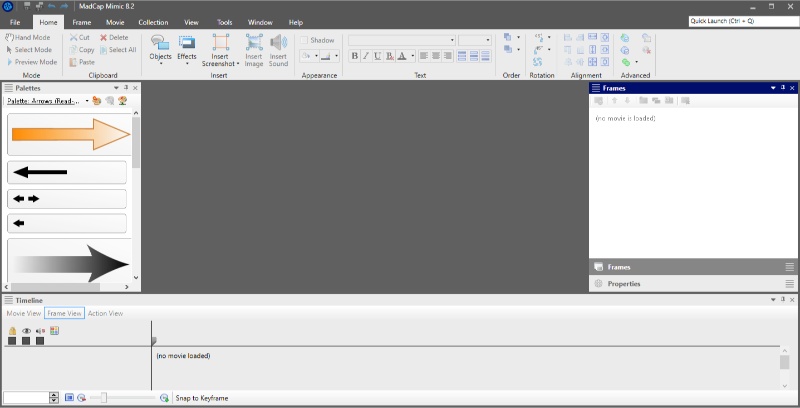
Task: Open the font family dropdown
Action: point(452,40)
